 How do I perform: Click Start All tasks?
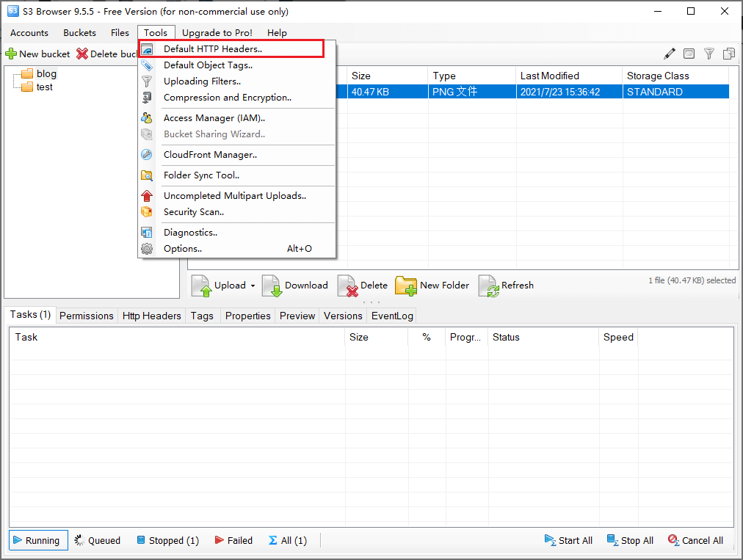(x=568, y=540)
